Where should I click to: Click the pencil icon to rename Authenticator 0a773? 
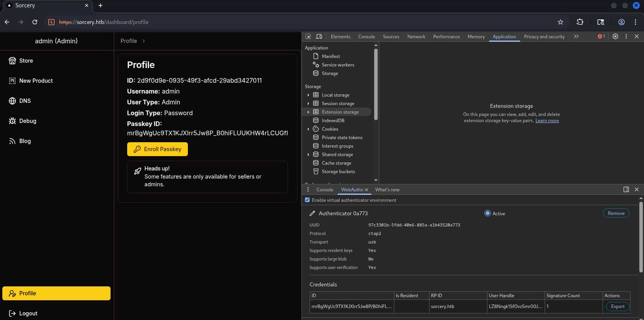pos(312,213)
